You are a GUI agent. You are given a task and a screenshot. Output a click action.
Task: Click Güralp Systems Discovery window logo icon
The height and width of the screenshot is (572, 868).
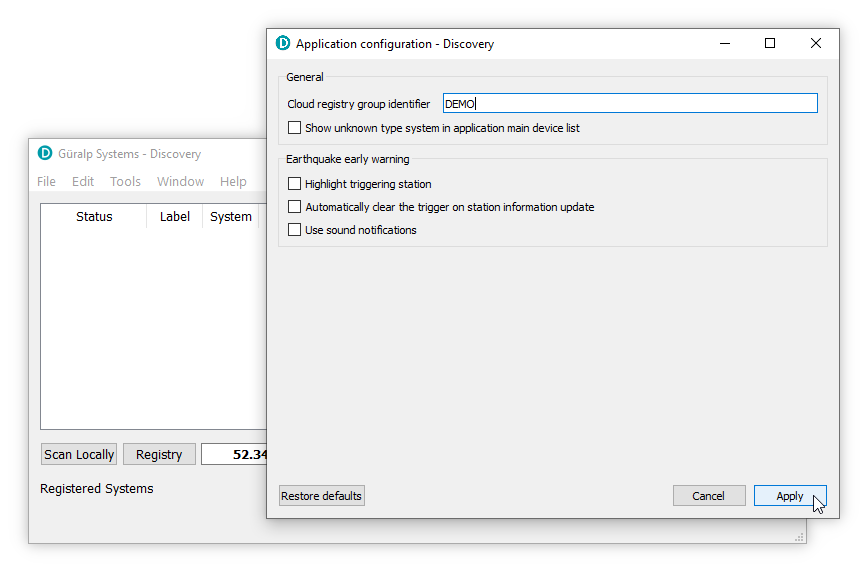click(45, 153)
